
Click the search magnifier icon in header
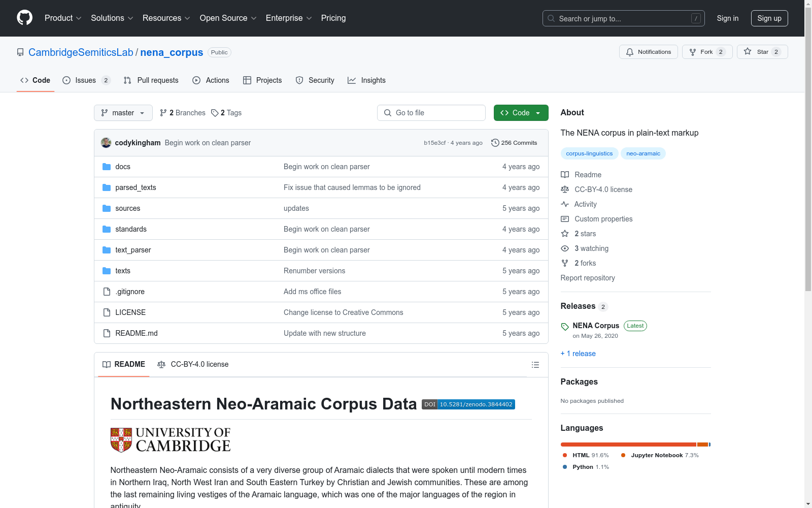coord(551,18)
